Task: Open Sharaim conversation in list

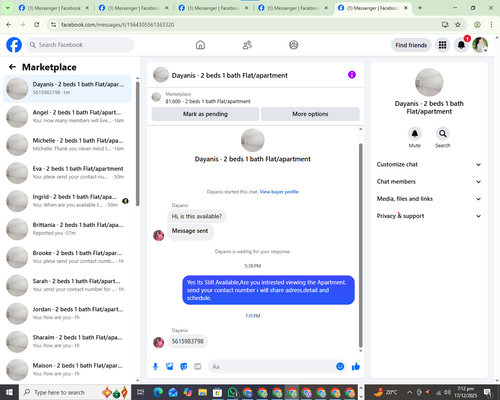Action: pyautogui.click(x=68, y=342)
